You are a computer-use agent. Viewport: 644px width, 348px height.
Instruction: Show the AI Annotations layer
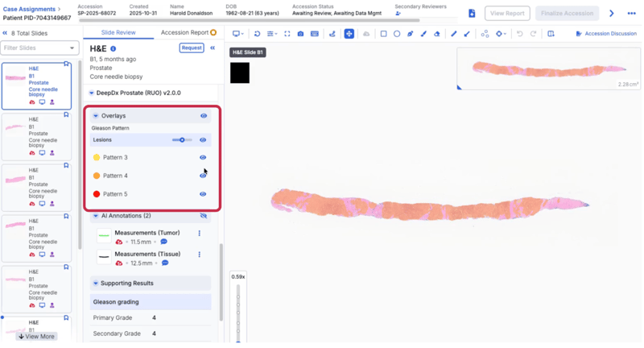coord(203,216)
